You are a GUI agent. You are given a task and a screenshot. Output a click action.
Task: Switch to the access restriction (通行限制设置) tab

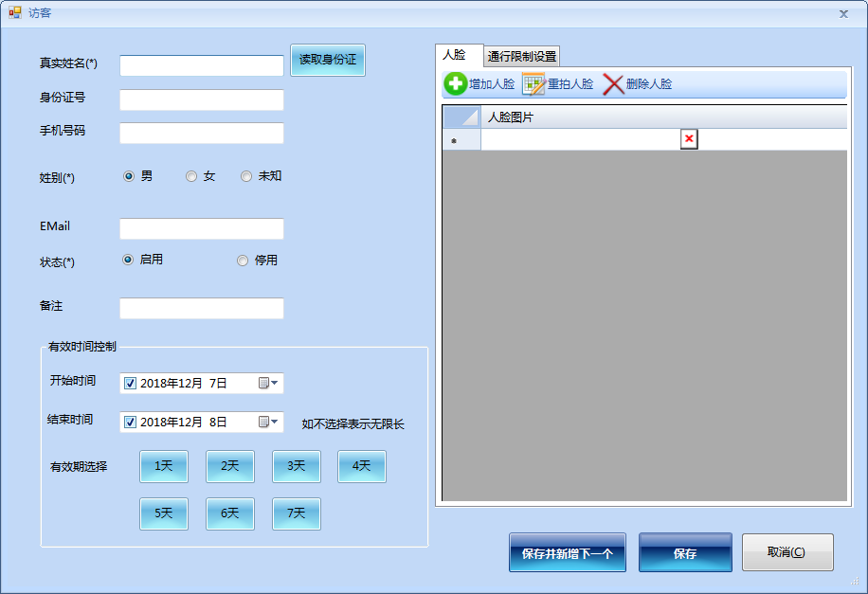[522, 56]
